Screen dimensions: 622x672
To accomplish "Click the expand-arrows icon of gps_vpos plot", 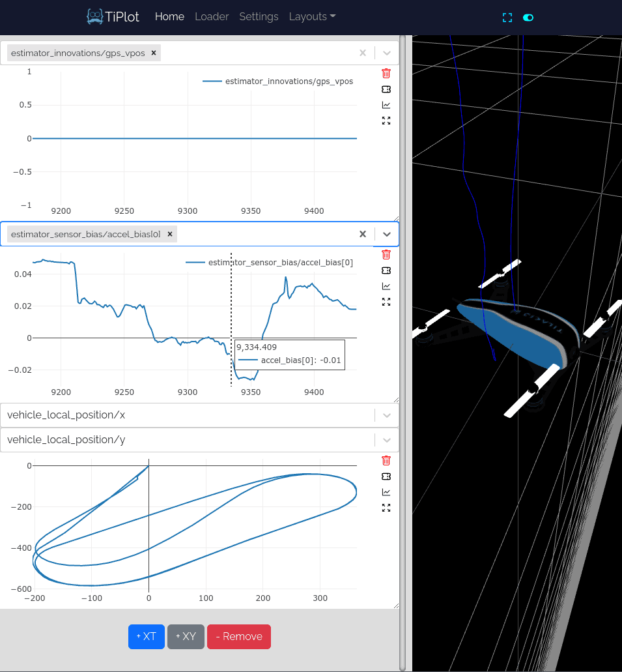I will [x=386, y=121].
